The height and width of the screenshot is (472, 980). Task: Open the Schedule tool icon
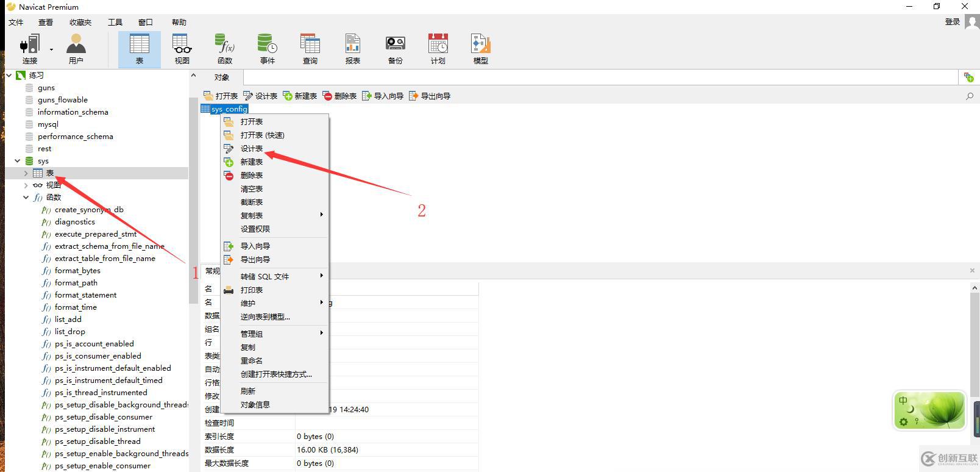click(438, 49)
